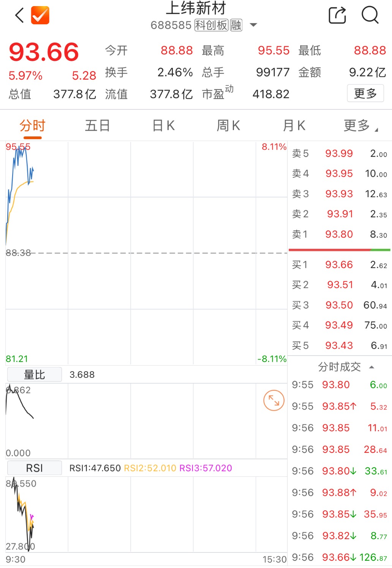Open the share icon

337,15
